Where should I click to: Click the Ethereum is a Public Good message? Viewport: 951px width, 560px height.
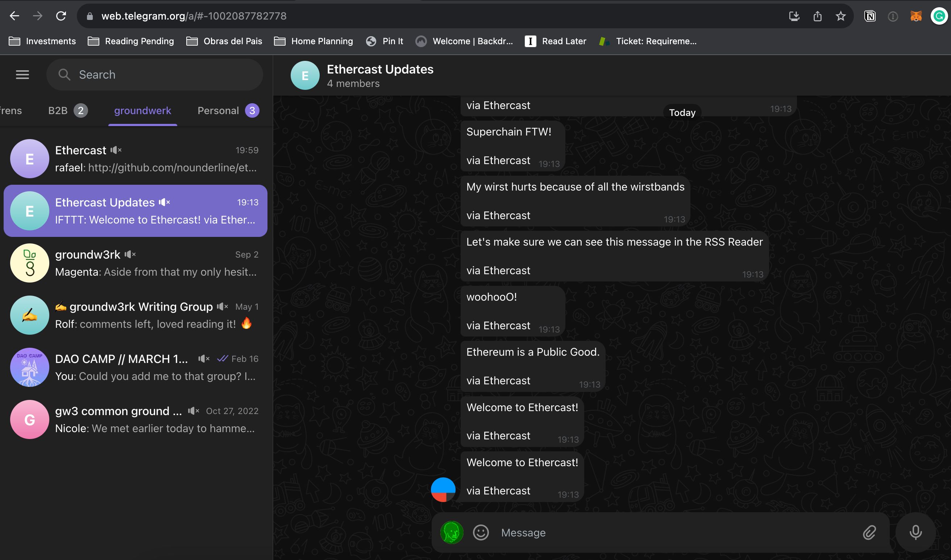(533, 366)
